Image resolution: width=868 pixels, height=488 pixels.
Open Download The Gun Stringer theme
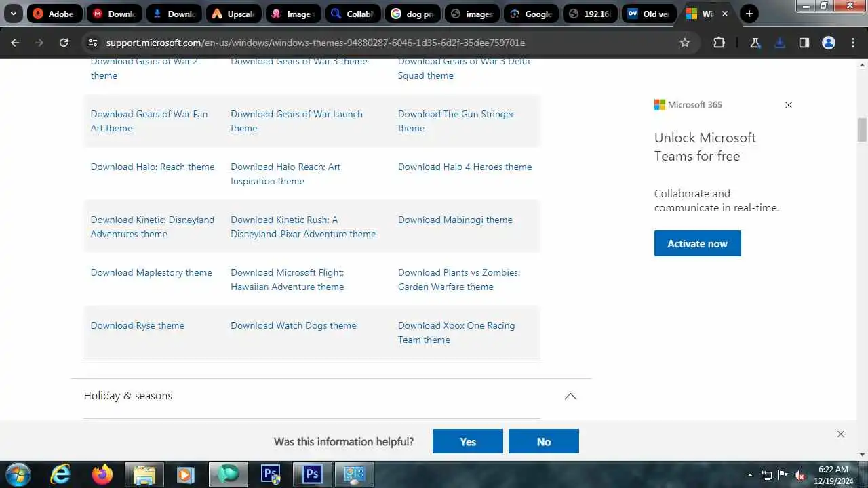[456, 121]
